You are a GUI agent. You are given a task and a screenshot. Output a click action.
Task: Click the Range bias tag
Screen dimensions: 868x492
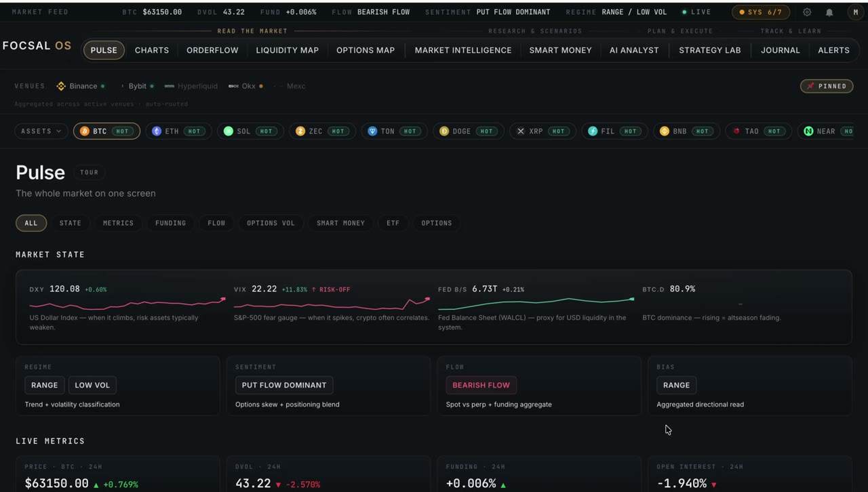[x=676, y=385]
